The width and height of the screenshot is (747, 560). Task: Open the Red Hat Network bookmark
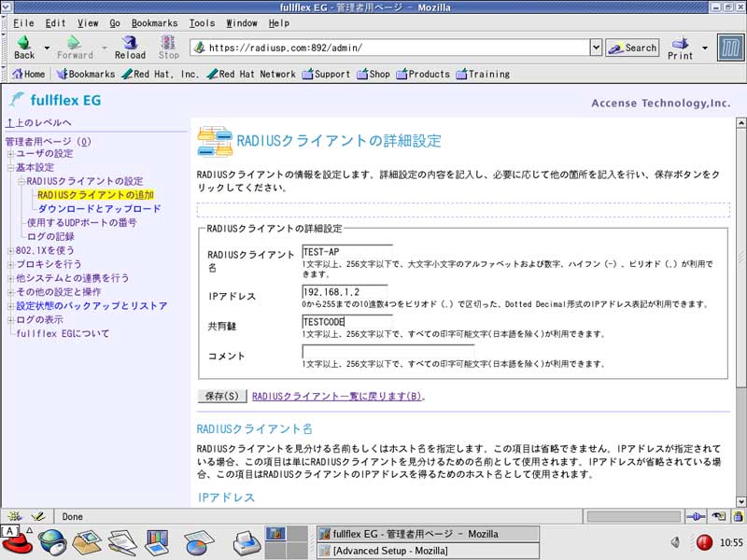click(x=251, y=74)
